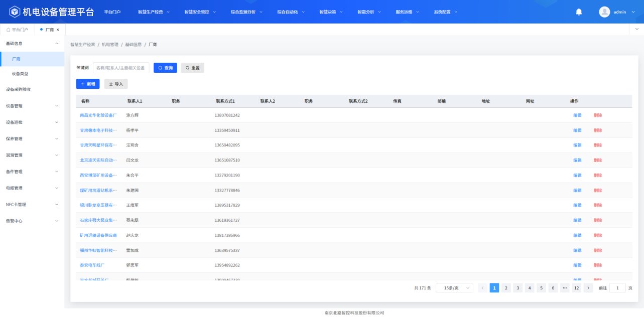The image size is (644, 317).
Task: Open the 15条/页 page size dropdown
Action: [454, 288]
